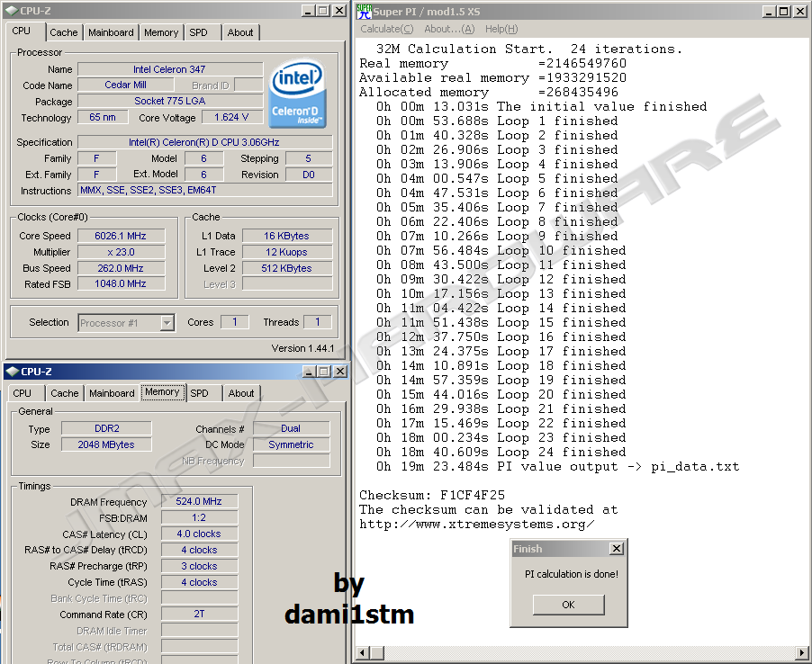Close the top CPU-Z window

339,11
